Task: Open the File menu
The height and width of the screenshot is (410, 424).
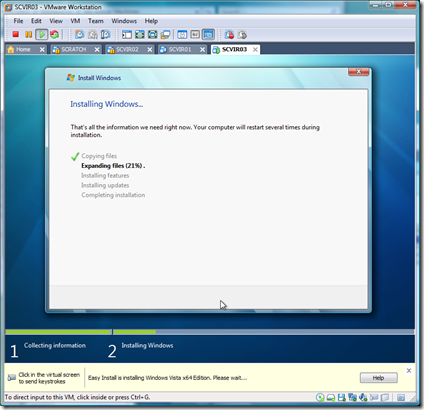Action: click(x=18, y=21)
